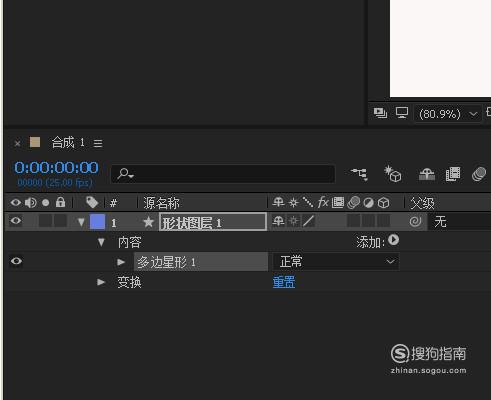Viewport: 491px width, 400px height.
Task: Click the collapse transformations column header icon
Action: coord(293,203)
